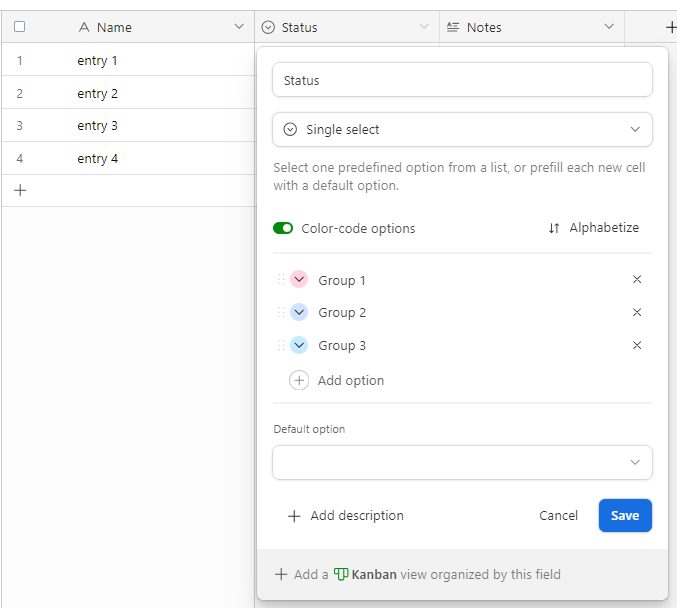Open the Single select field type dropdown
Viewport: 677px width, 608px height.
point(462,130)
